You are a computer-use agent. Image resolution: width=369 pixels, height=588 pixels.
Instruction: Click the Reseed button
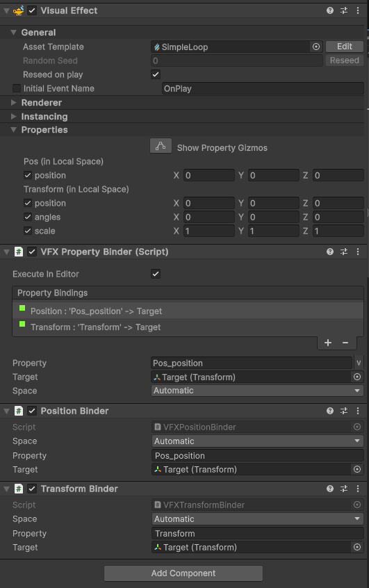pyautogui.click(x=344, y=60)
